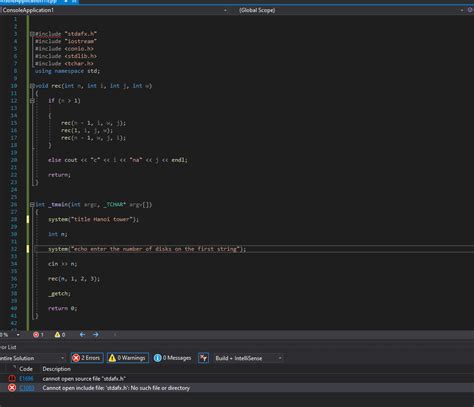Click the IntelliSense error icon beside E1696
Image resolution: width=474 pixels, height=407 pixels.
coord(12,378)
